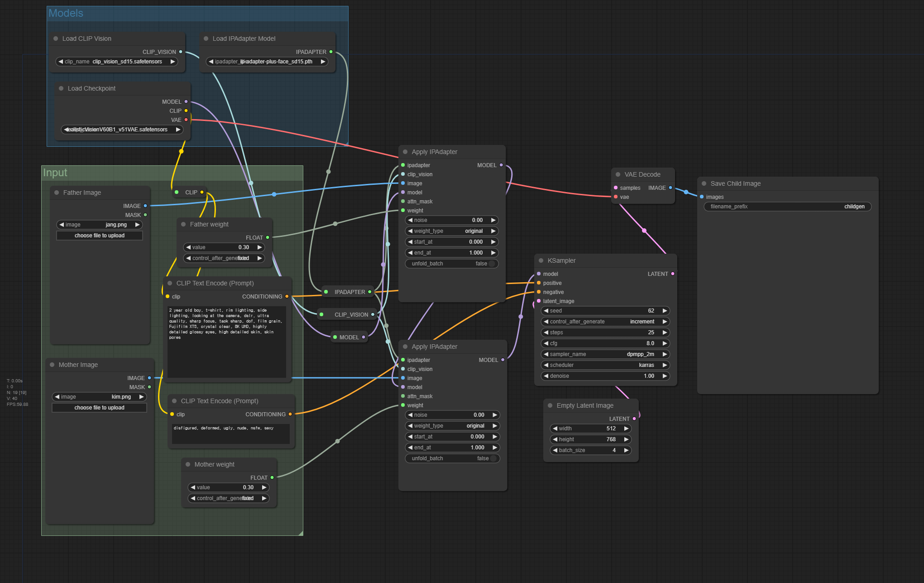The height and width of the screenshot is (583, 924).
Task: Collapse the Load Checkpoint node dot
Action: coord(61,88)
